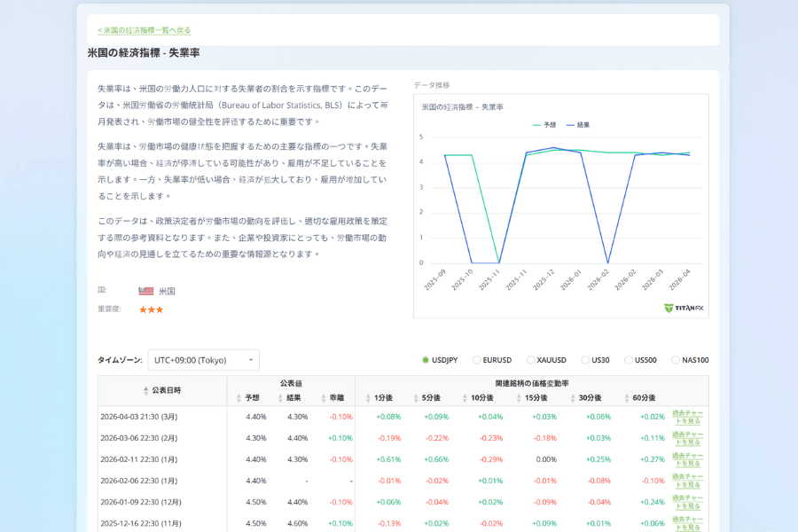Open the timezone UTC+09:00 (Tokyo) dropdown
The width and height of the screenshot is (798, 532).
(204, 360)
